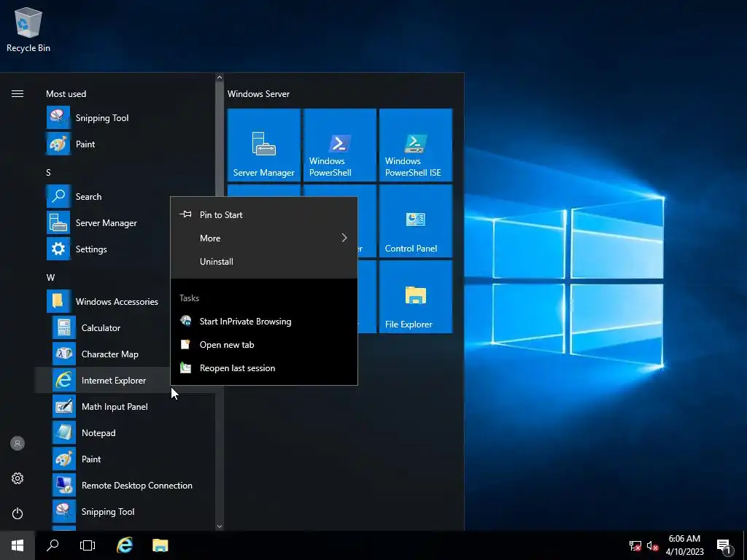Open the Power options button
The image size is (747, 560).
18,513
